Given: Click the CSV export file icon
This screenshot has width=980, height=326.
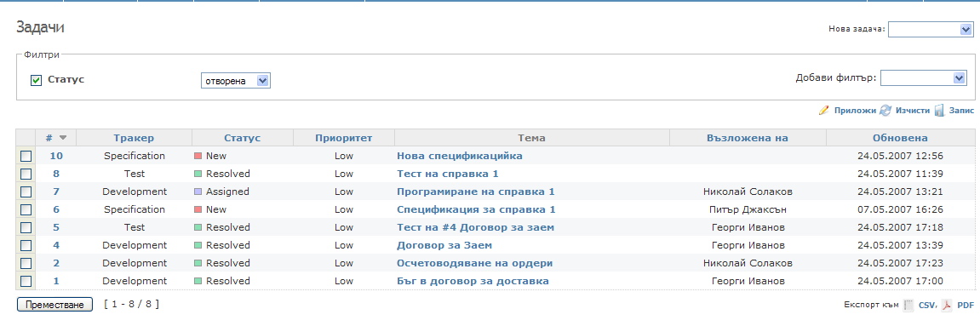Looking at the screenshot, I should point(909,305).
